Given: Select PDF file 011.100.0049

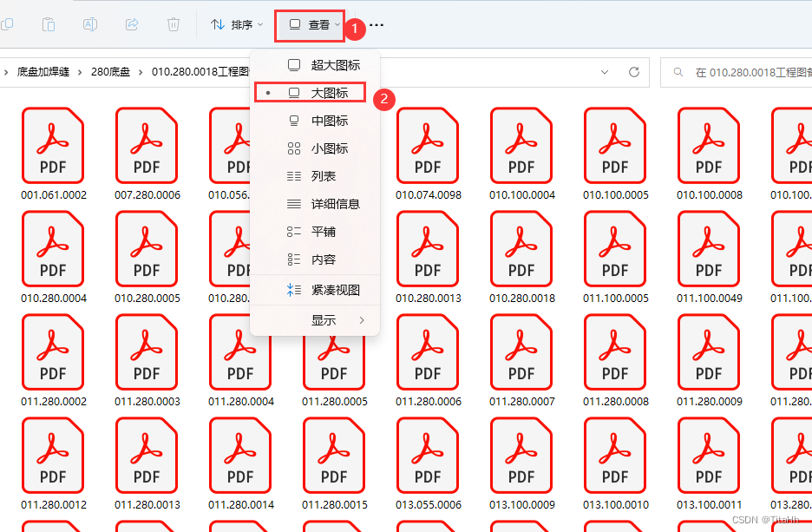Looking at the screenshot, I should (710, 257).
